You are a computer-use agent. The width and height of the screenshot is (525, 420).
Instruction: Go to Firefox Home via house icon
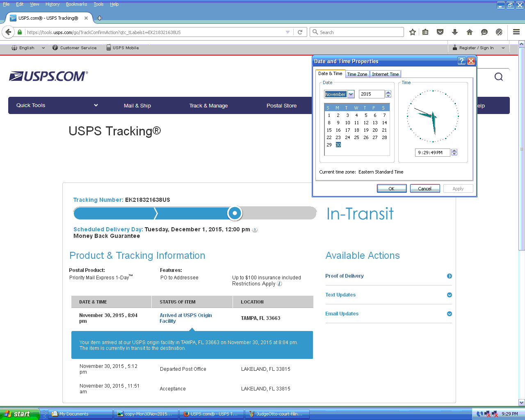[470, 32]
